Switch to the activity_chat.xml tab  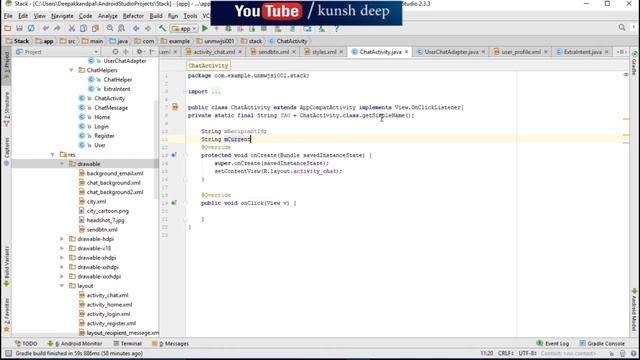(213, 52)
